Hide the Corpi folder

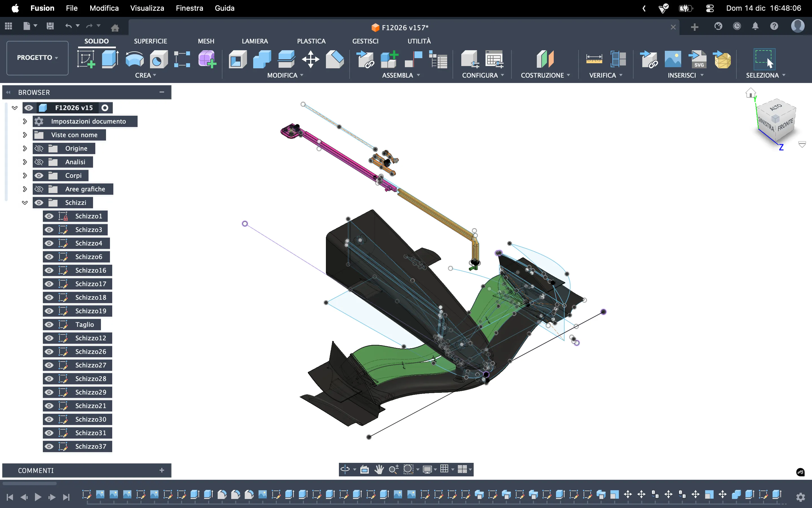click(x=39, y=175)
